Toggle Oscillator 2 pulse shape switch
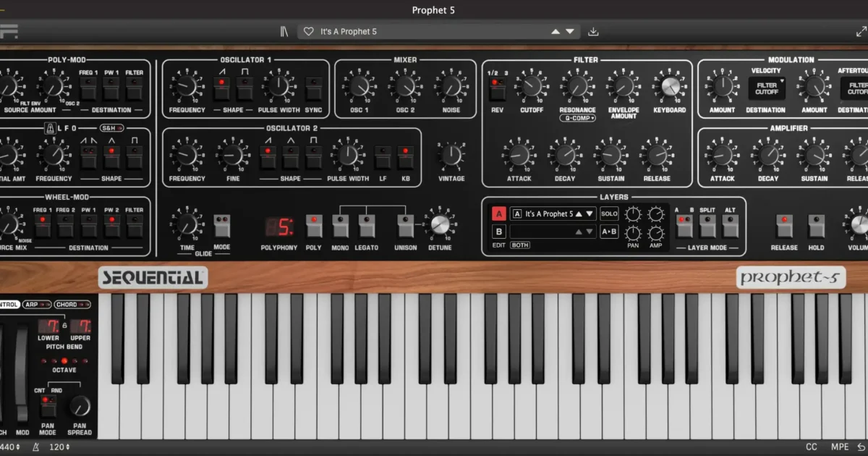868x456 pixels. (313, 156)
